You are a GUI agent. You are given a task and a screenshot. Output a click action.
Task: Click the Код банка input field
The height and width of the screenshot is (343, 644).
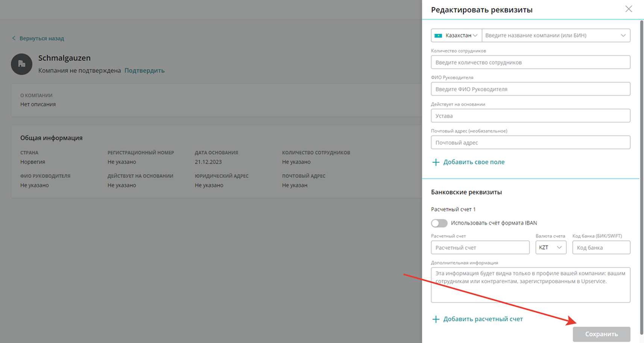coord(601,248)
